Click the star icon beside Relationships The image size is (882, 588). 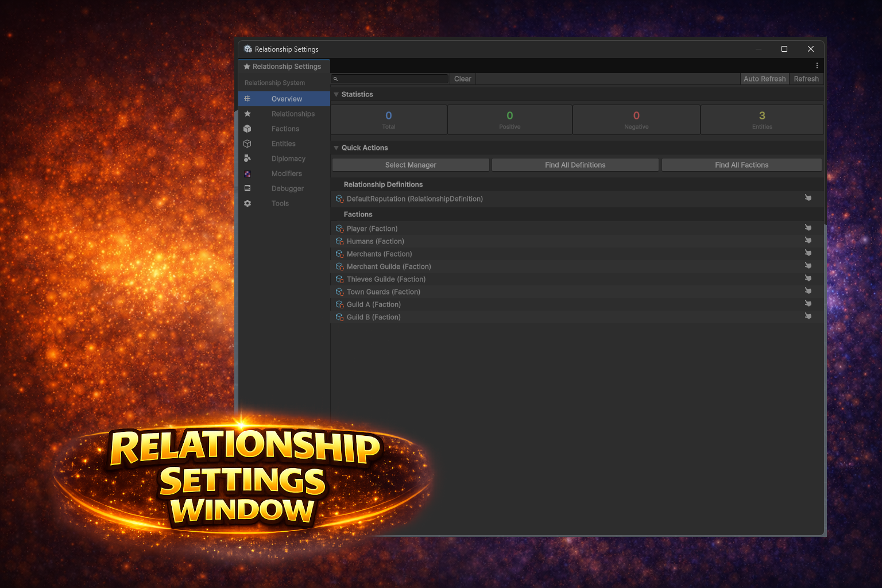247,114
